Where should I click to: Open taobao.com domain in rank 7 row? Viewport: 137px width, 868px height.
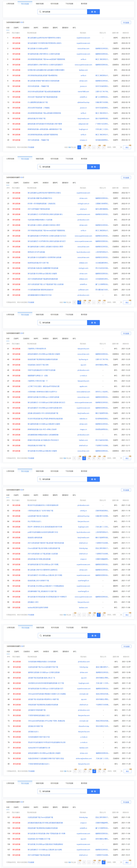pos(83,70)
